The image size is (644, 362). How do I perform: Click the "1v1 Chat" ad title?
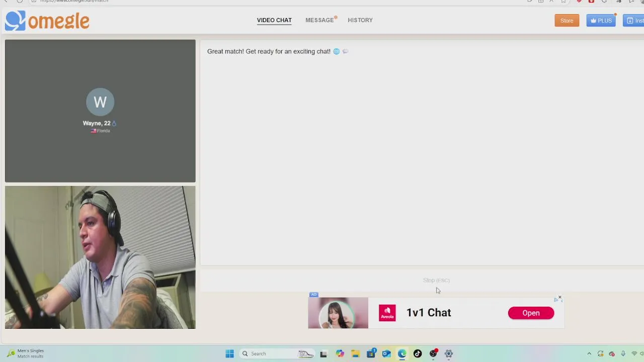[x=429, y=313]
